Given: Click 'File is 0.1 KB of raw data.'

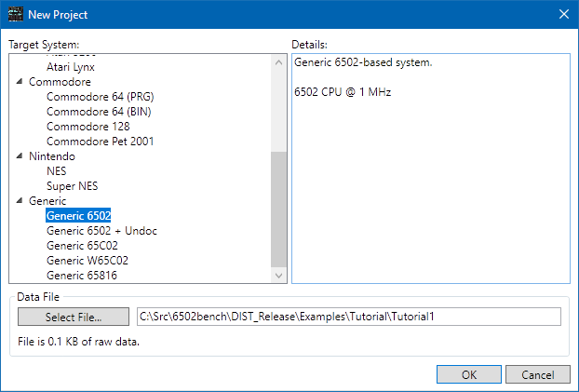Looking at the screenshot, I should click(78, 342).
